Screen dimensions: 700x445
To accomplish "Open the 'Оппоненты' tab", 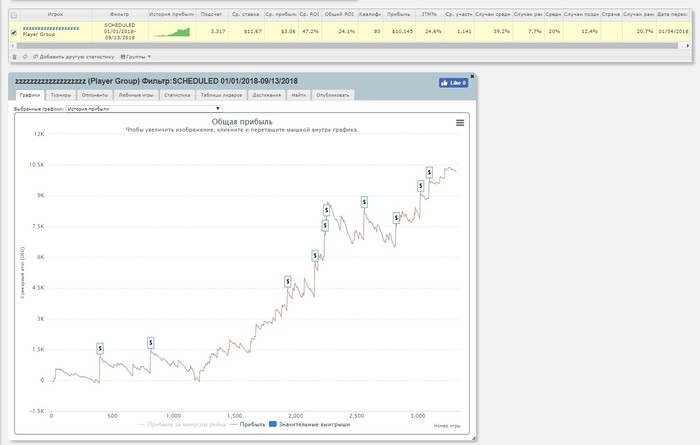I will coord(95,95).
